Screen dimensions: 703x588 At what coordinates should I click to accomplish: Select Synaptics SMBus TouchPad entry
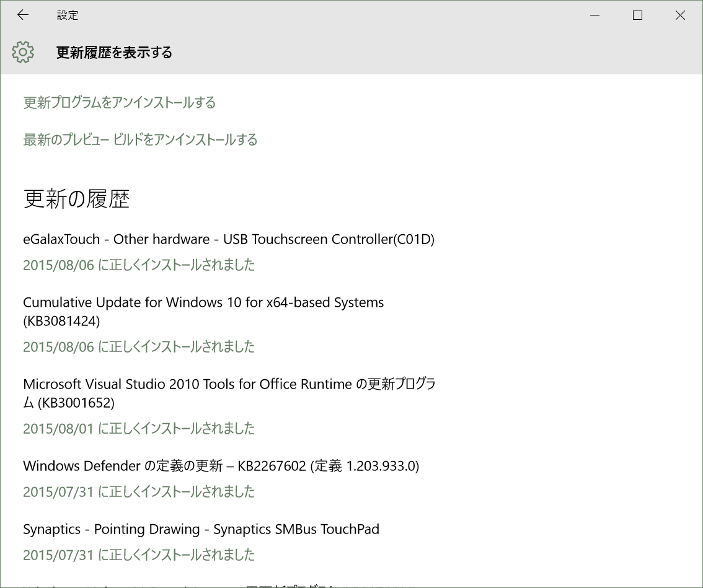(201, 529)
